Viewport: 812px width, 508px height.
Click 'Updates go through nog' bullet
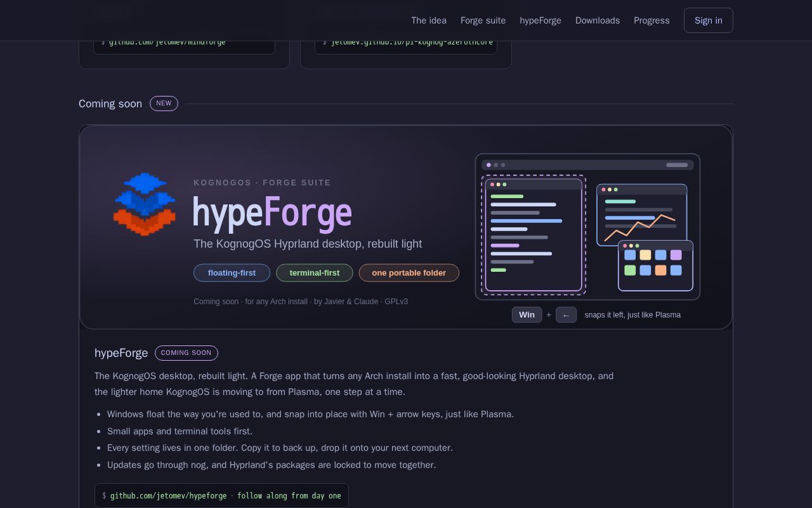pos(272,465)
